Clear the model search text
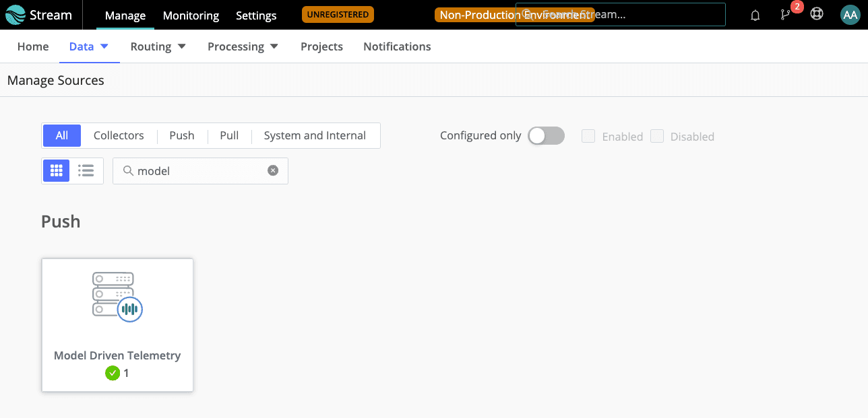Screen dimensions: 868x418 click(x=273, y=171)
